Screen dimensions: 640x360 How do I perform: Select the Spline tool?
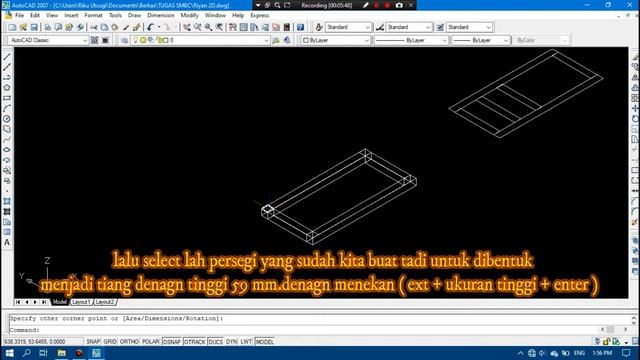pos(7,140)
